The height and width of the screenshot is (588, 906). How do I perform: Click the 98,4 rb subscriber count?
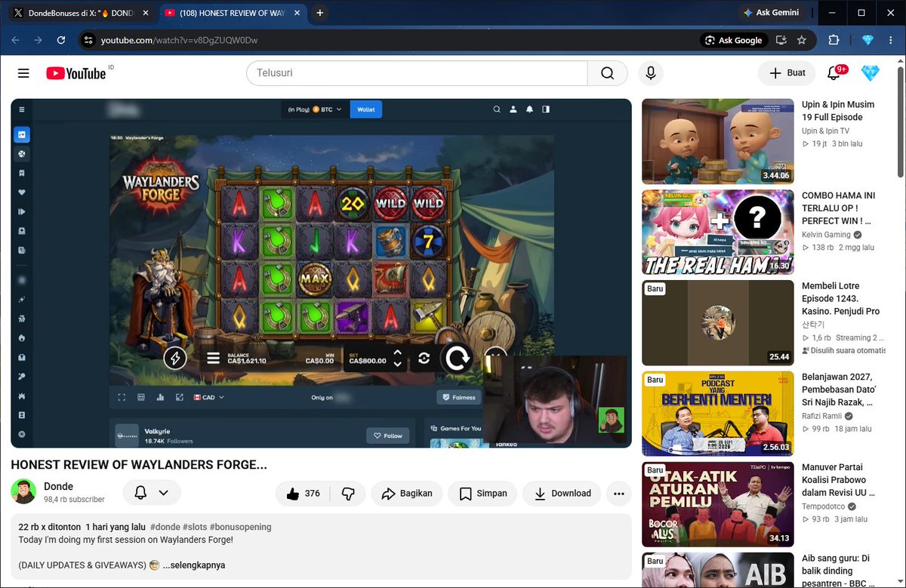click(x=74, y=500)
